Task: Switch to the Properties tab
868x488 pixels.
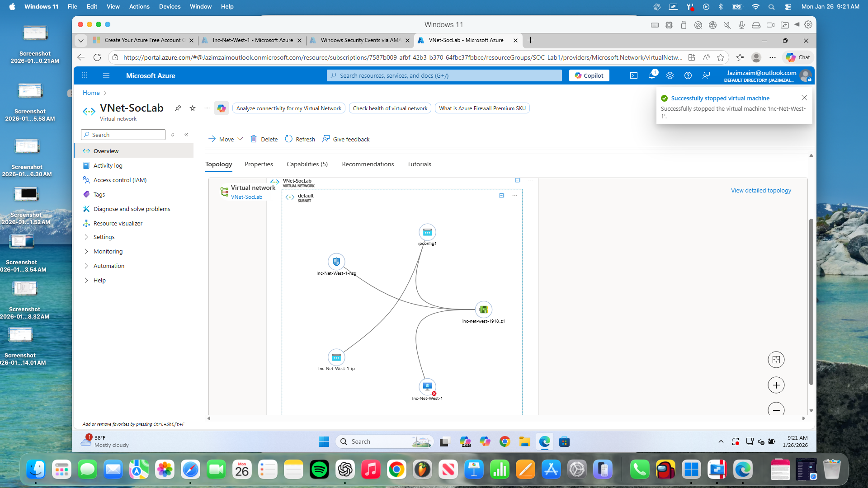Action: [x=259, y=164]
